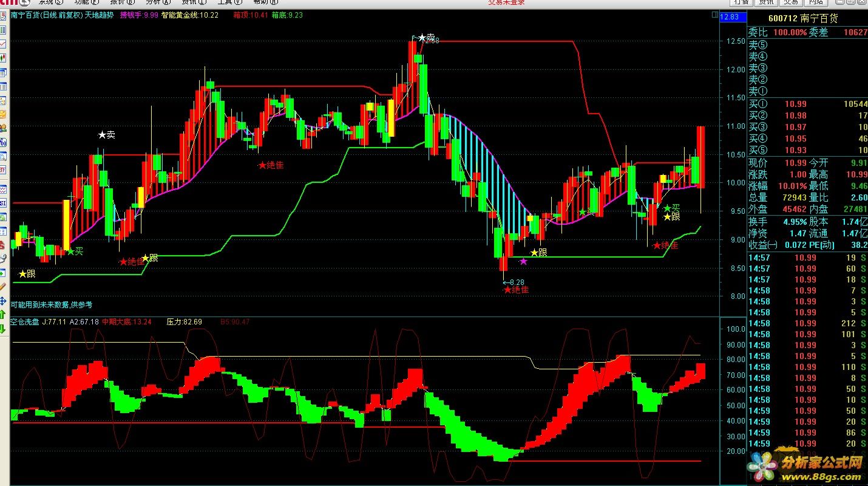Click the 总量 72943 value

795,197
